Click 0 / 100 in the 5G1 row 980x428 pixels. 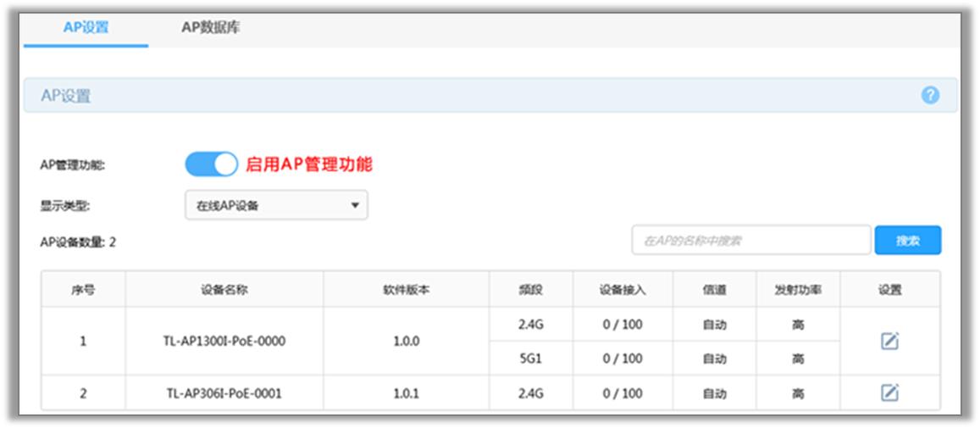point(623,359)
